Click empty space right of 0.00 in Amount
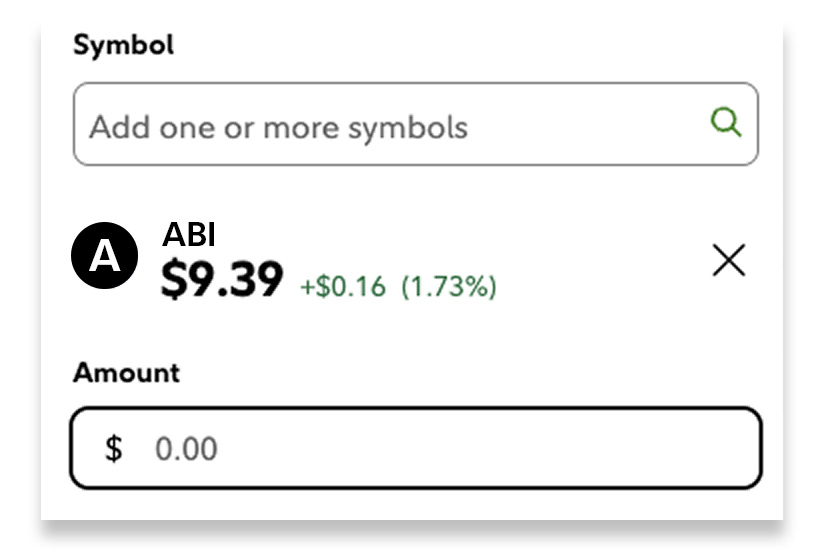The width and height of the screenshot is (823, 560). coord(500,449)
